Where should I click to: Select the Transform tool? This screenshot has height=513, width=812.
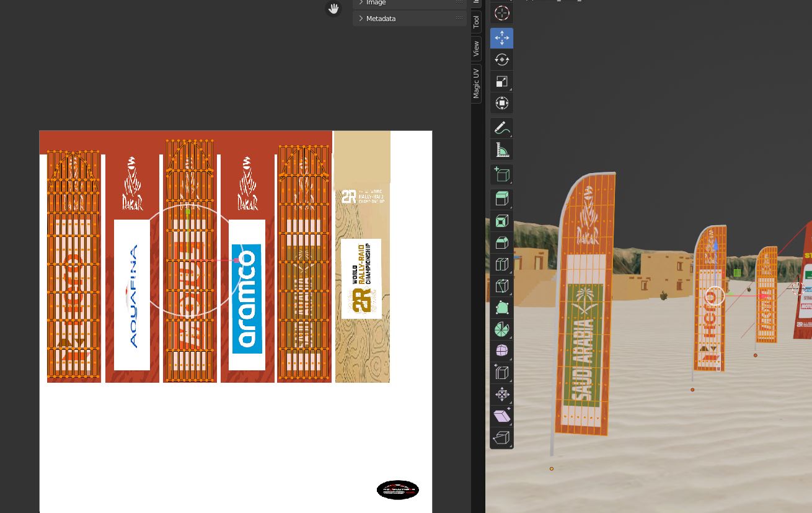(x=502, y=103)
